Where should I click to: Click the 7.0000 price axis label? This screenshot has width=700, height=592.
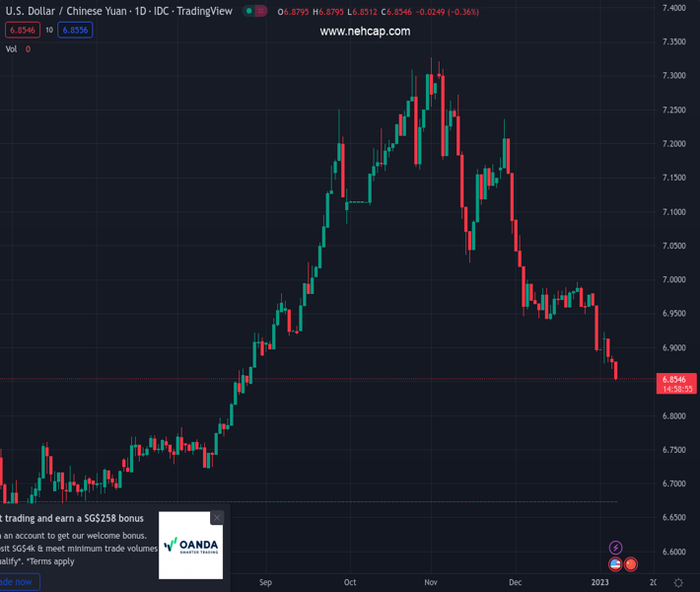click(674, 279)
